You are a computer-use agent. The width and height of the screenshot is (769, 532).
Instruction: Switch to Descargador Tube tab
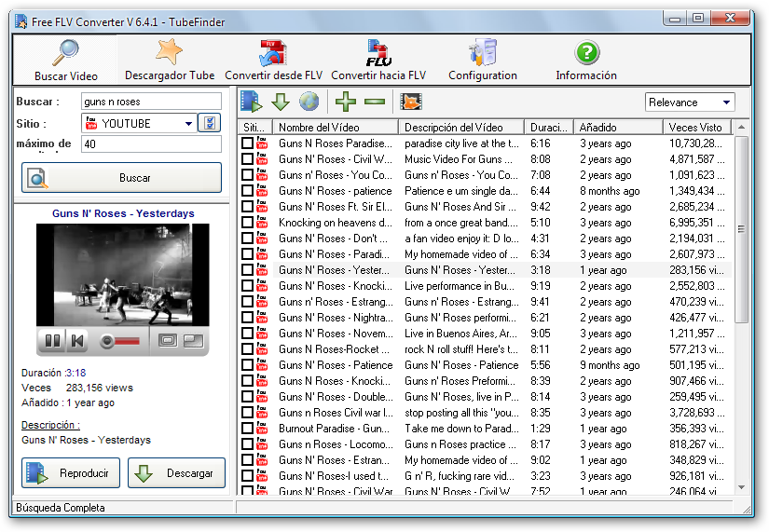coord(169,60)
